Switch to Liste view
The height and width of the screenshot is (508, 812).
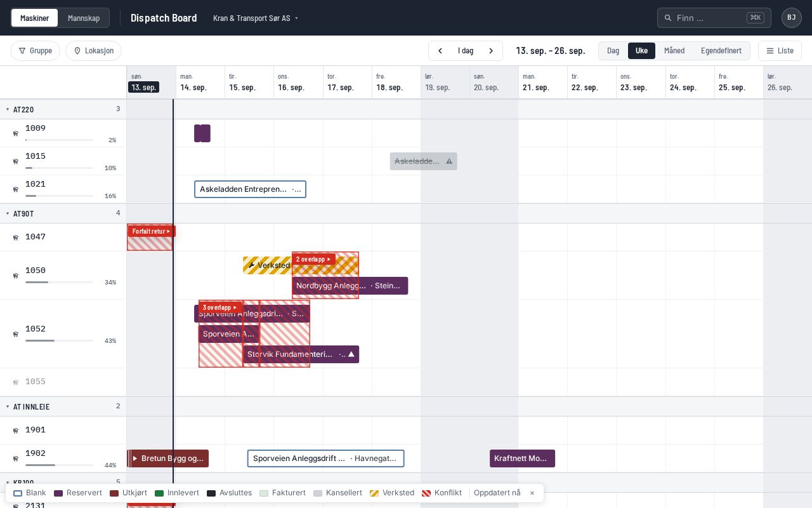[780, 51]
